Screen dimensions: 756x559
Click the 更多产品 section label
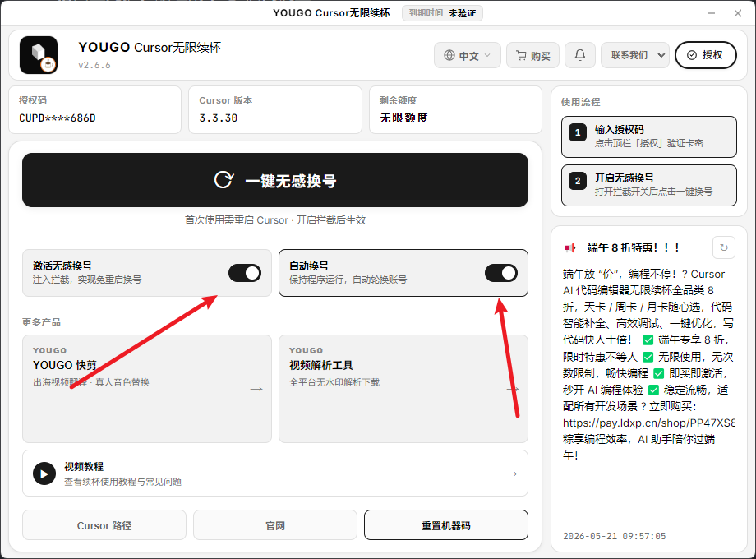(x=41, y=322)
